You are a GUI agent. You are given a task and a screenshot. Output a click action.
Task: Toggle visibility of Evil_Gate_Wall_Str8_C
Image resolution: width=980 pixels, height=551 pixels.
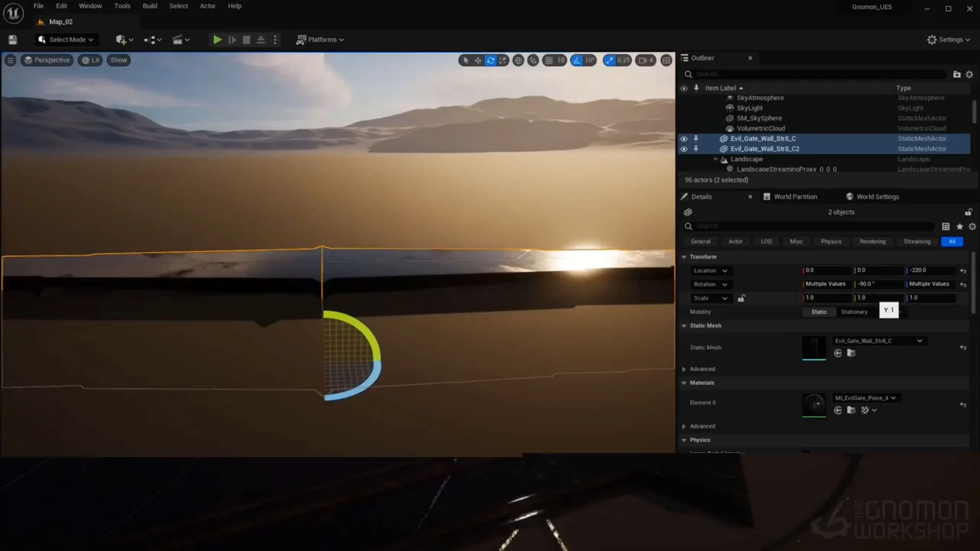[x=684, y=139]
